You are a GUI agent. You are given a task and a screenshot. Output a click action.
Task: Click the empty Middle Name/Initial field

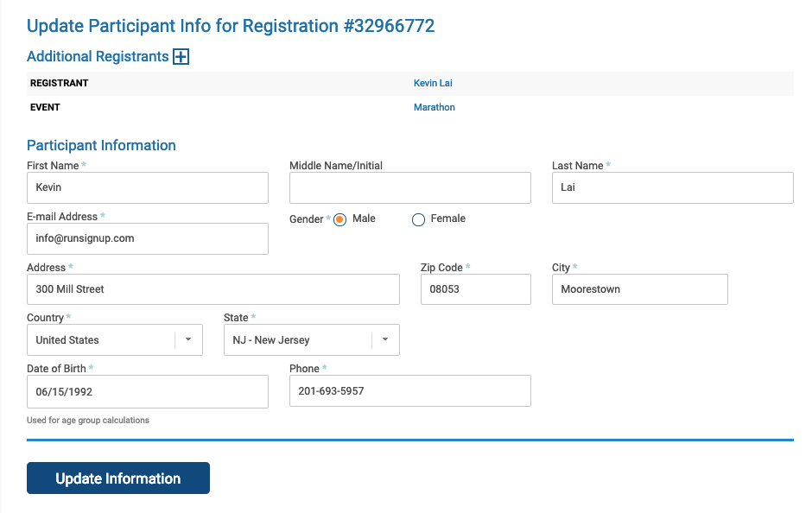pyautogui.click(x=409, y=187)
